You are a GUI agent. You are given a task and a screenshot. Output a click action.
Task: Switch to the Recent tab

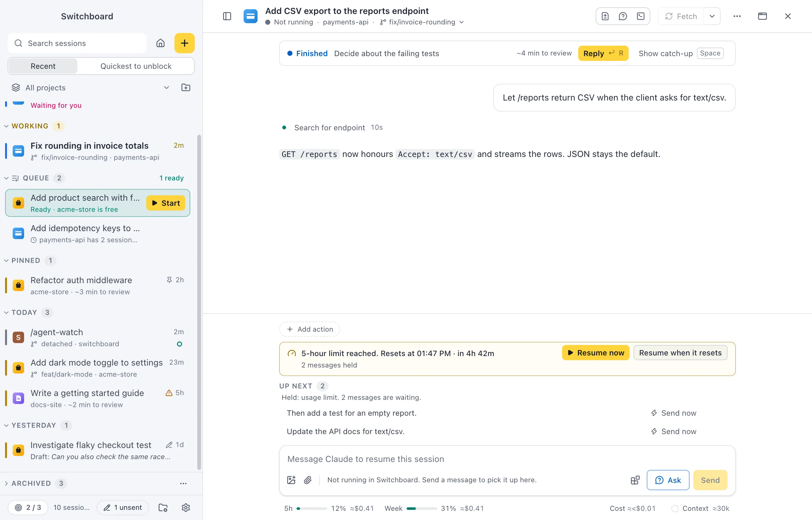pos(43,66)
